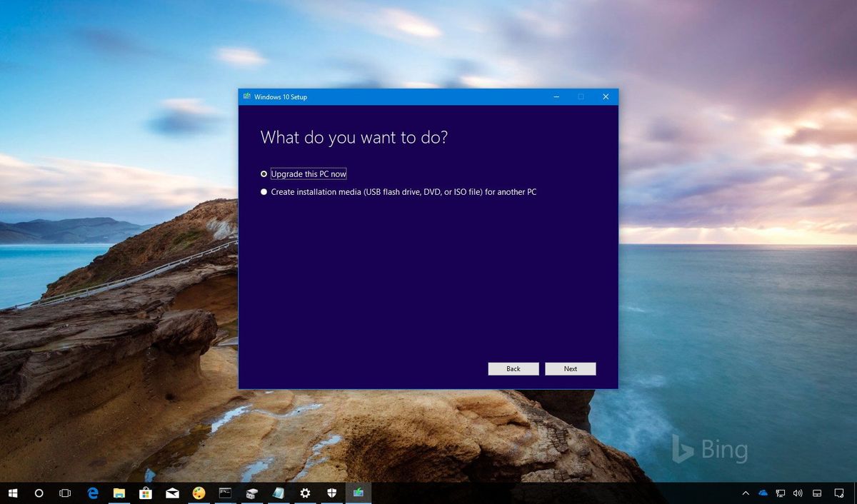Viewport: 857px width, 504px height.
Task: Open the Cortana search circle
Action: pos(39,493)
